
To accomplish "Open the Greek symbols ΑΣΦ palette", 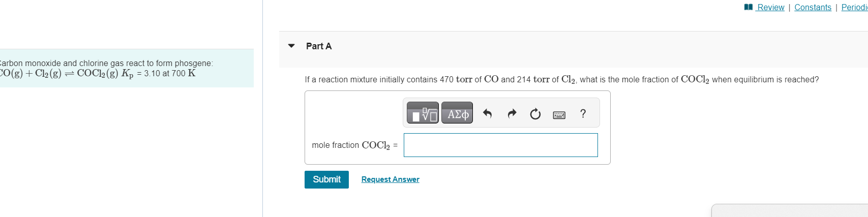I will coord(458,113).
